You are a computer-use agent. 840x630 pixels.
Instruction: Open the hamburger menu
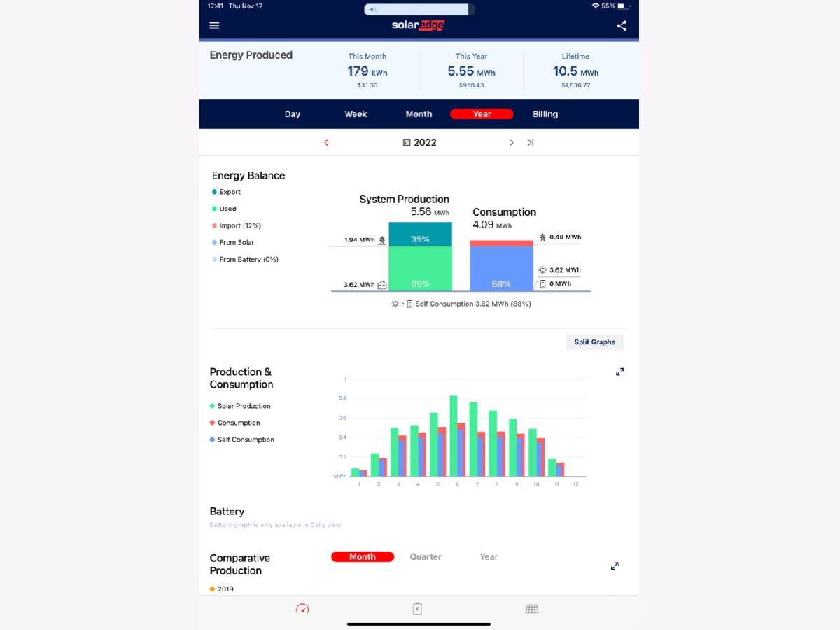point(214,25)
